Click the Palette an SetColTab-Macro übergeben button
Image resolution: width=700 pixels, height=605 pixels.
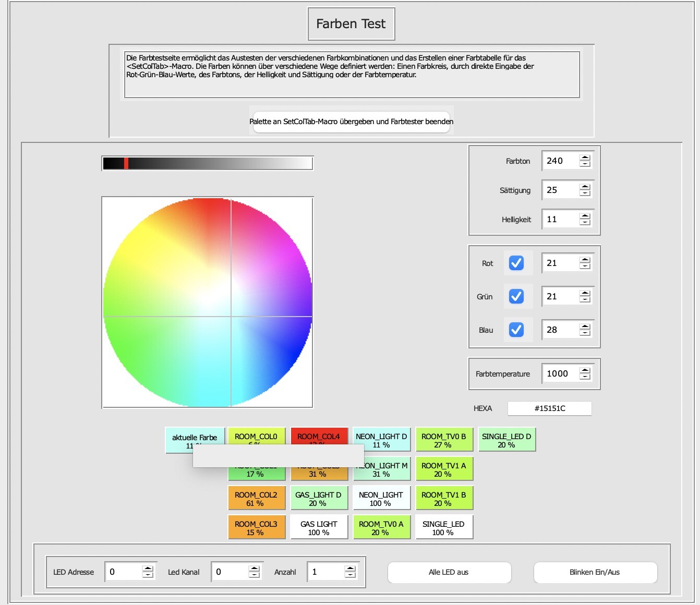click(351, 122)
